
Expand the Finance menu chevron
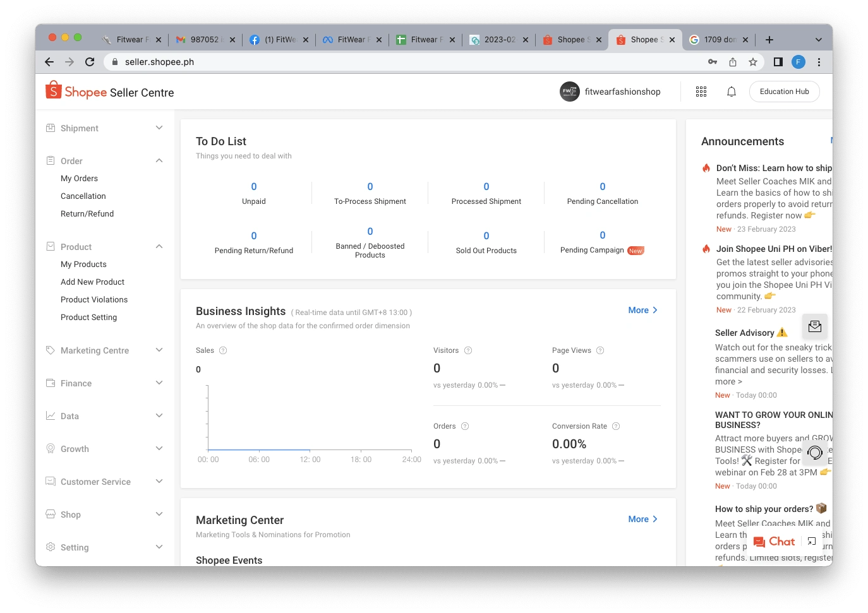159,383
